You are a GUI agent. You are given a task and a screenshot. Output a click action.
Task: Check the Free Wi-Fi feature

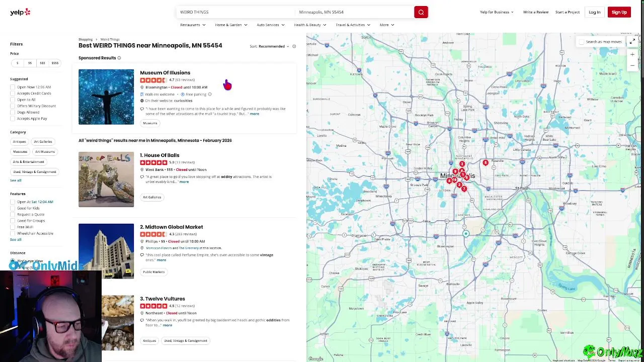[13, 227]
